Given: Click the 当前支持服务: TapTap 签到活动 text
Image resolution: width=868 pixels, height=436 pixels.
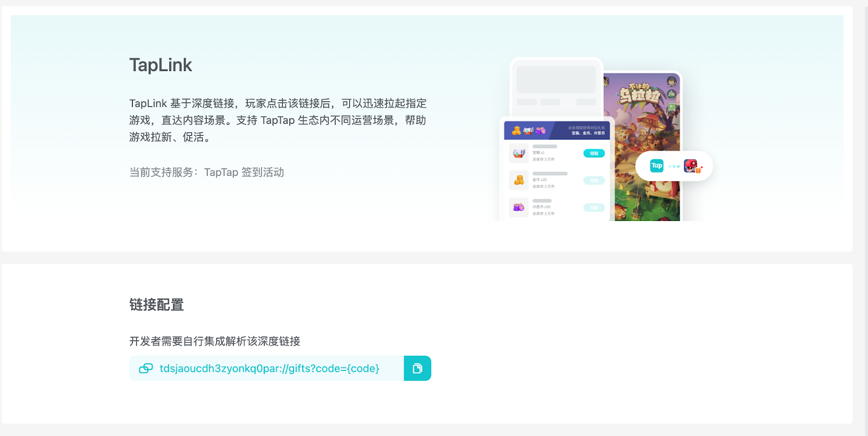Looking at the screenshot, I should click(207, 172).
